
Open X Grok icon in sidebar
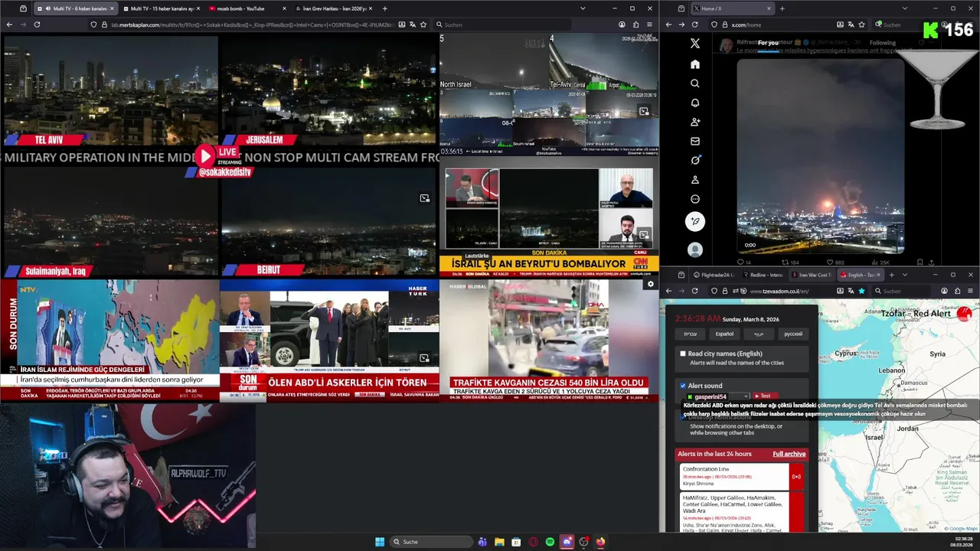695,160
